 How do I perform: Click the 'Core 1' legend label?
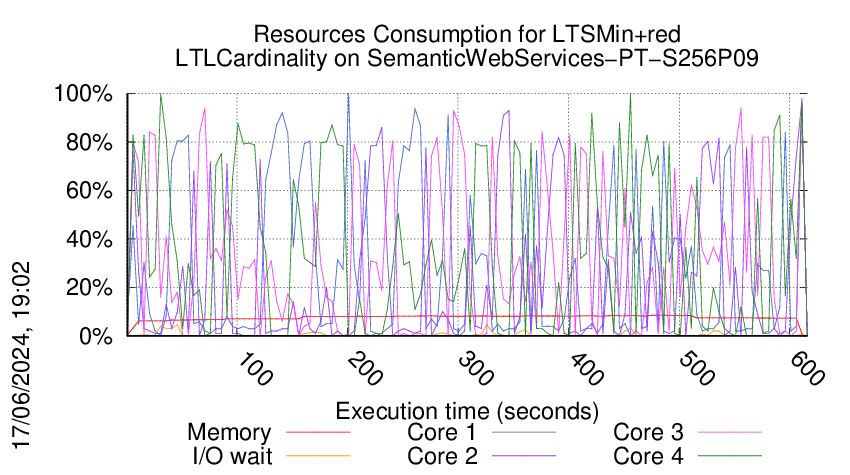(441, 432)
